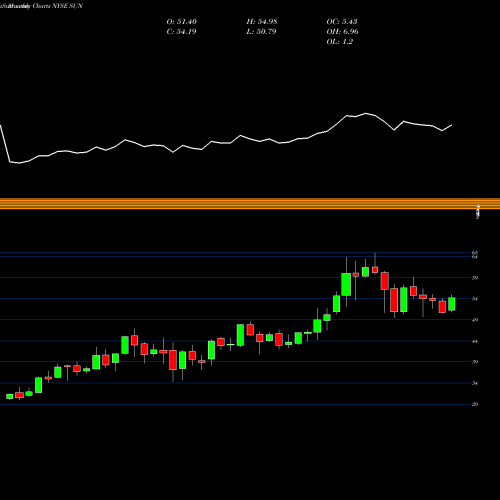
Task: Click the first green candlestick at far left
Action: (10, 396)
